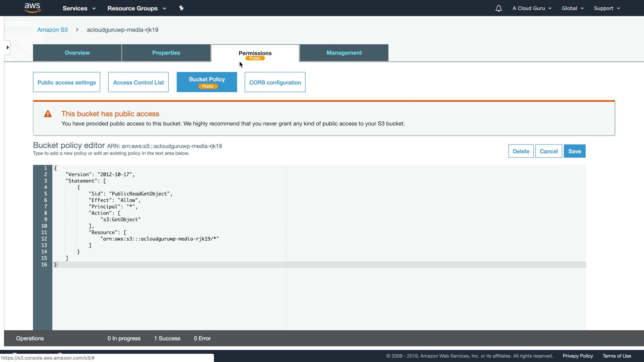The width and height of the screenshot is (644, 362).
Task: Open CORS configuration
Action: coord(275,82)
